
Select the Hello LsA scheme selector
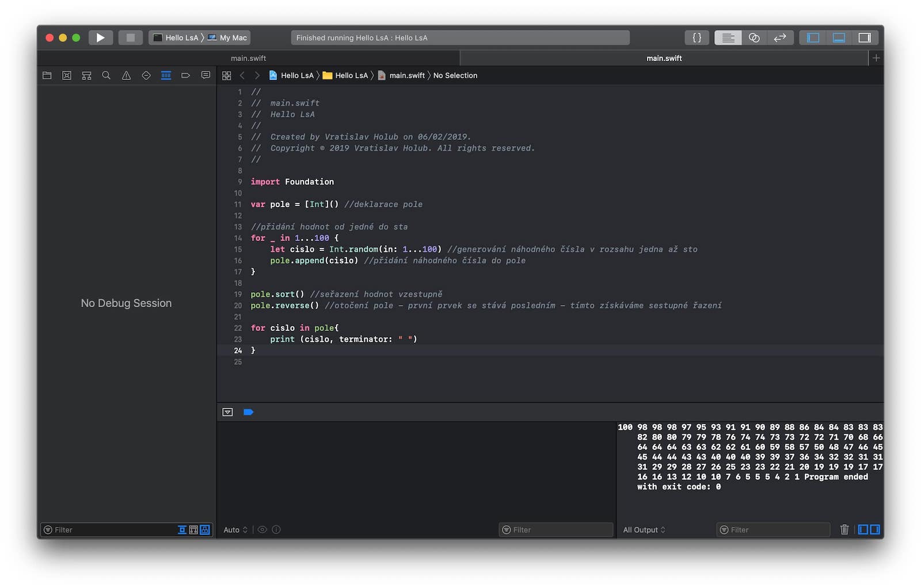[x=176, y=38]
